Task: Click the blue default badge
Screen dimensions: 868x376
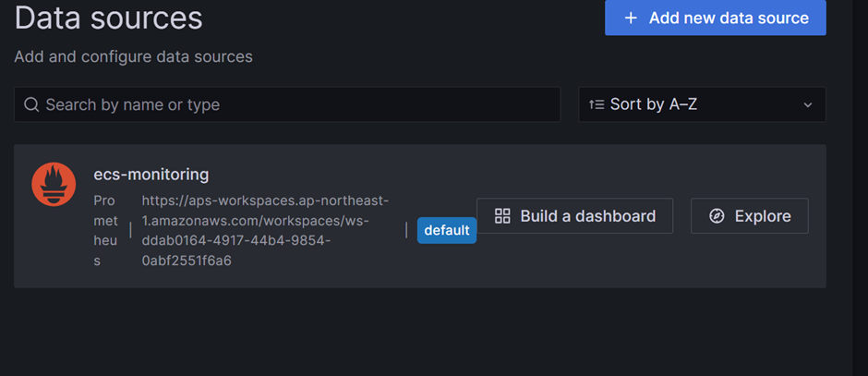Action: point(447,230)
